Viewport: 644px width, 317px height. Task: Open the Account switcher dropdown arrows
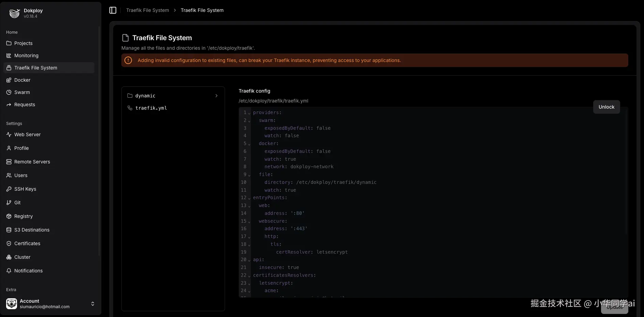point(93,304)
